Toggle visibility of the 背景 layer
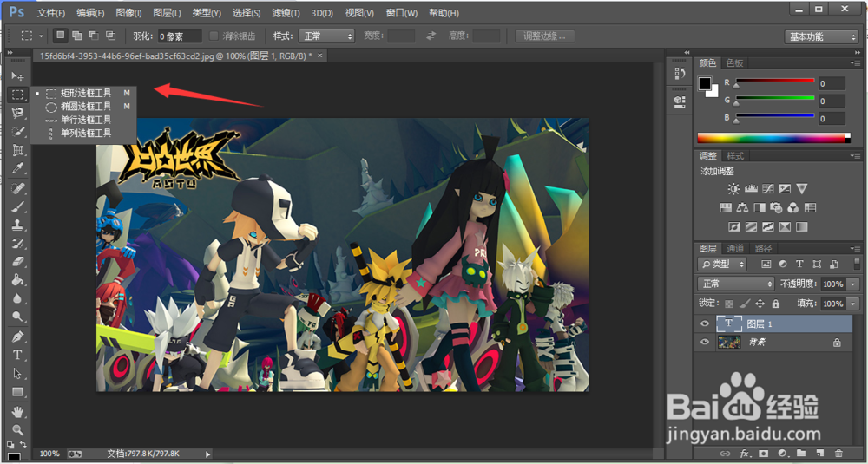Image resolution: width=868 pixels, height=464 pixels. point(705,343)
